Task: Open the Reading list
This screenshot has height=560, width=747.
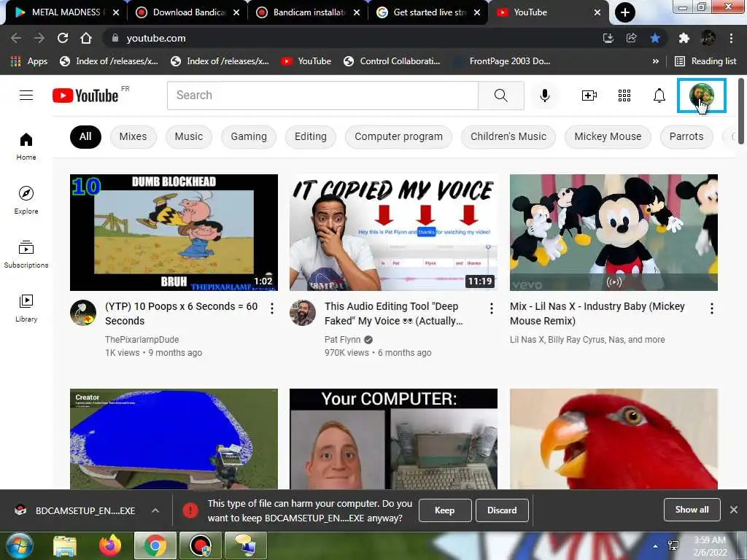Action: [706, 61]
